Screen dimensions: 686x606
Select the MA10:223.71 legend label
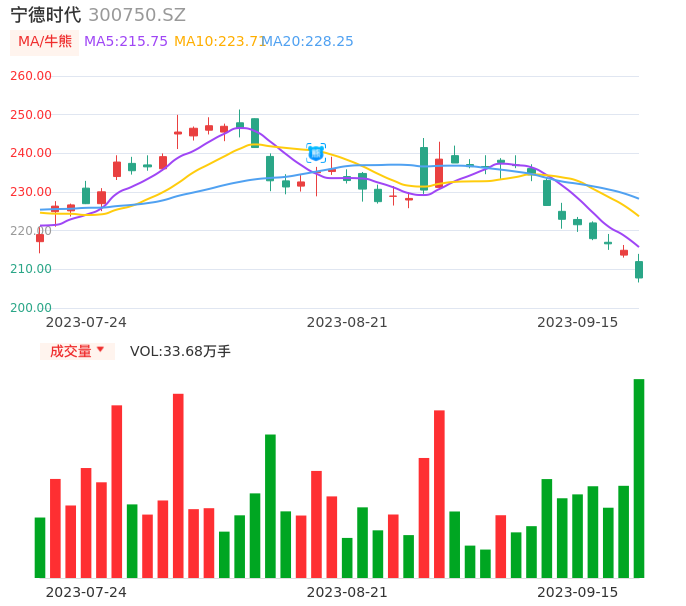220,42
